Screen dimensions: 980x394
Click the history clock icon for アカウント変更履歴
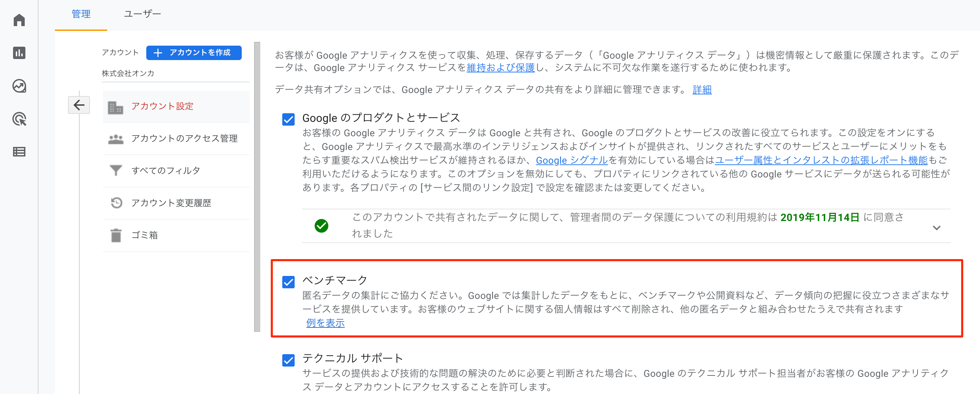pos(116,203)
